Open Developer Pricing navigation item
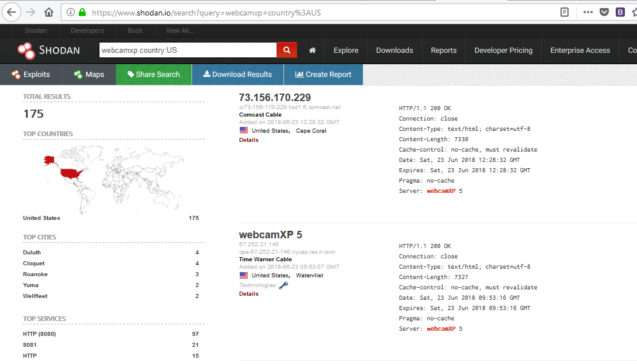 click(x=504, y=51)
